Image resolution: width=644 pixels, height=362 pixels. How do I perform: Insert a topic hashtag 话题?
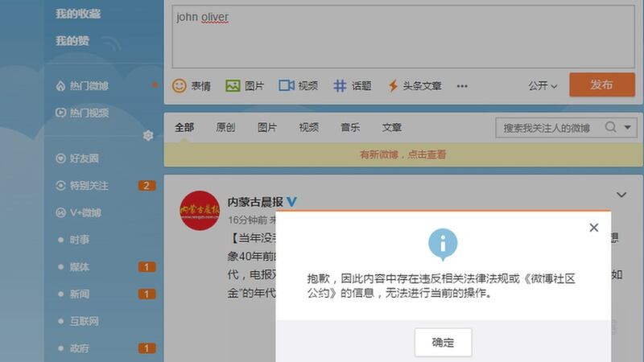tap(353, 86)
